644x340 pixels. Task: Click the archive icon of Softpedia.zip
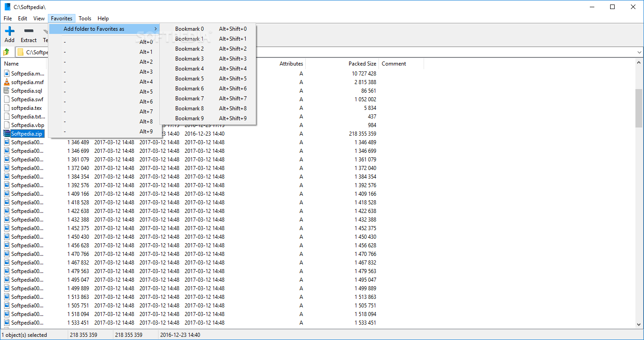[6, 133]
